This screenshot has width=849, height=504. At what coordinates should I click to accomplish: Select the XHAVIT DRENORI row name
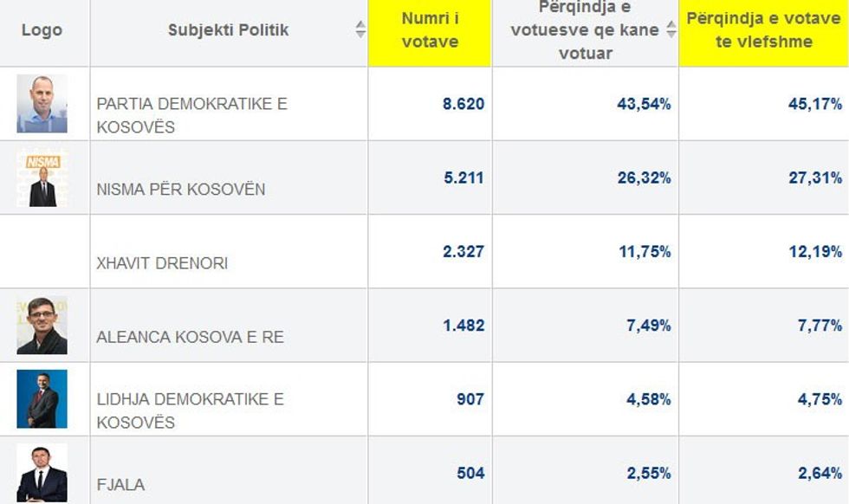(x=162, y=262)
